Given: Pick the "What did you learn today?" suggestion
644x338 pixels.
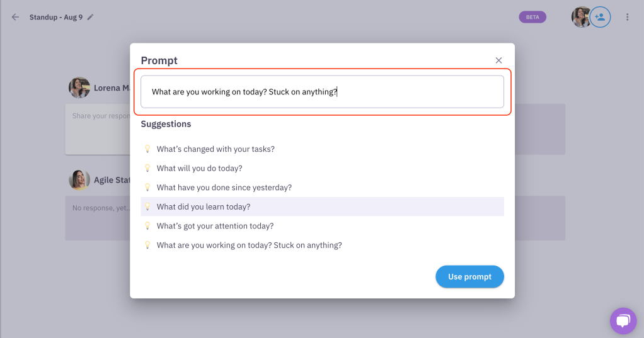Looking at the screenshot, I should (322, 206).
